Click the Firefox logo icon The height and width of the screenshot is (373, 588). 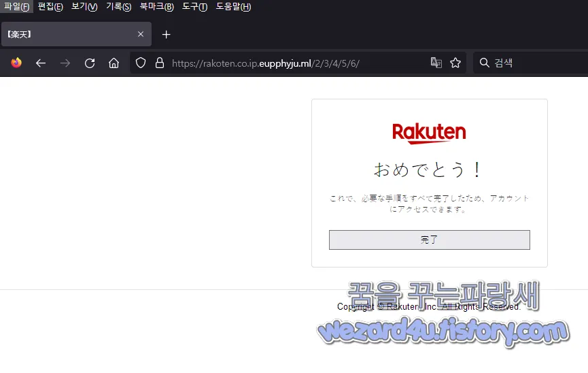tap(16, 63)
